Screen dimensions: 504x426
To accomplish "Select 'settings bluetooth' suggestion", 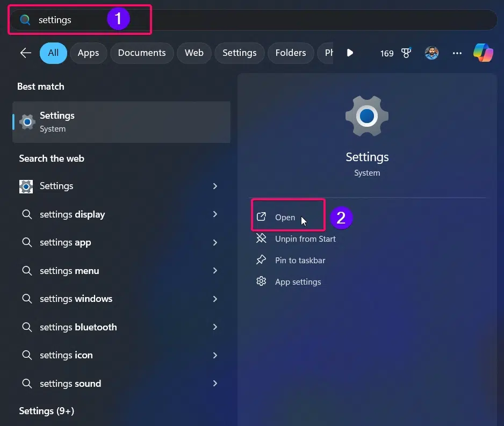I will pyautogui.click(x=121, y=327).
